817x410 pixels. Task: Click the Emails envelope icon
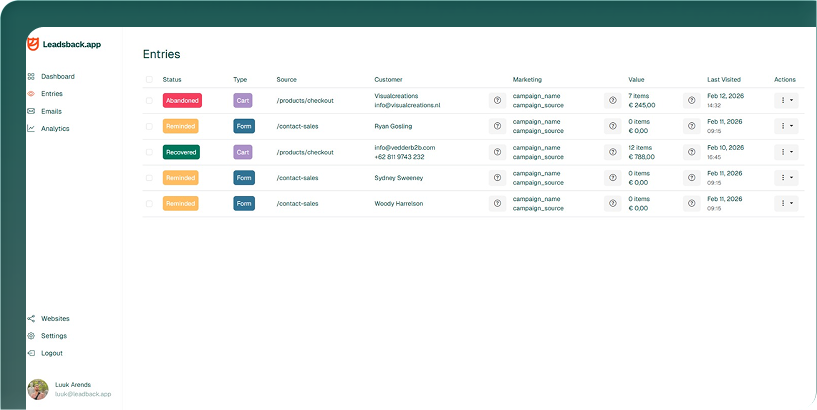(x=31, y=111)
